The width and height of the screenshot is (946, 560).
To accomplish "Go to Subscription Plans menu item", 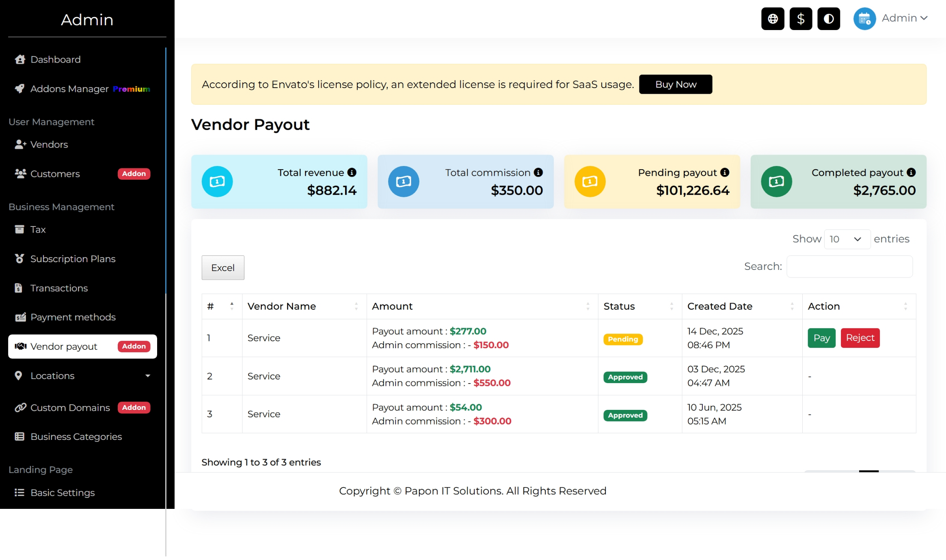I will (73, 259).
